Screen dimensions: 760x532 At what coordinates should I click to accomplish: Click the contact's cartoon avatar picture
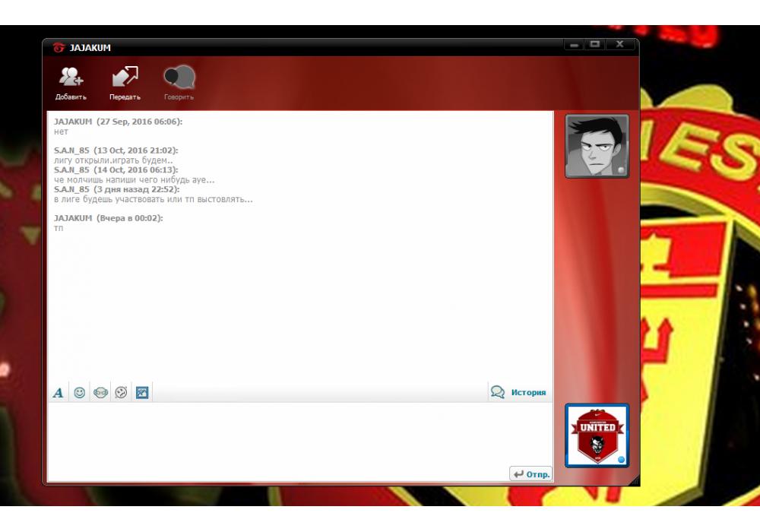(597, 146)
